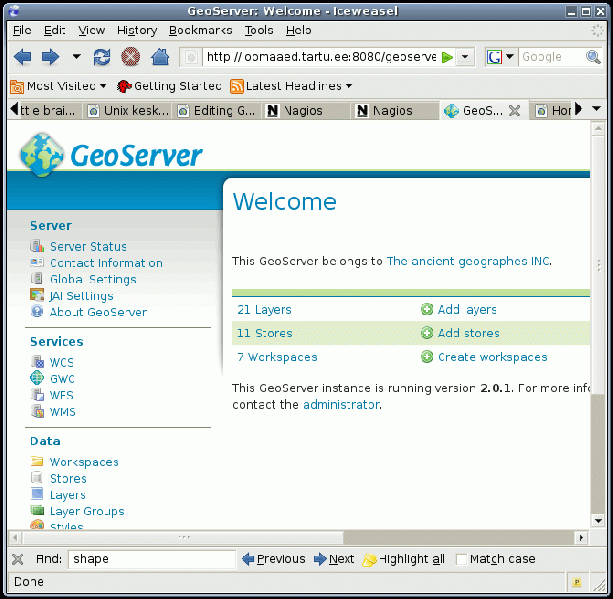Focus the Find text field
Viewport: 613px width, 599px height.
tap(152, 559)
